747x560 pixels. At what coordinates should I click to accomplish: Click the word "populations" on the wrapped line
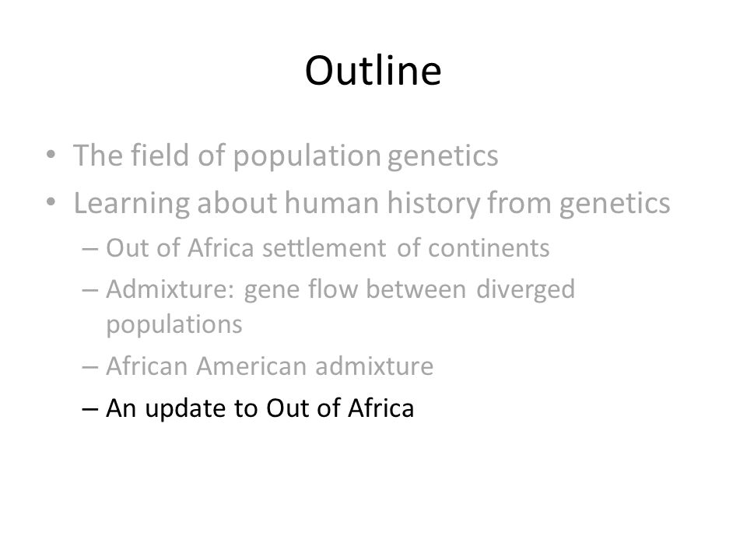coord(174,326)
